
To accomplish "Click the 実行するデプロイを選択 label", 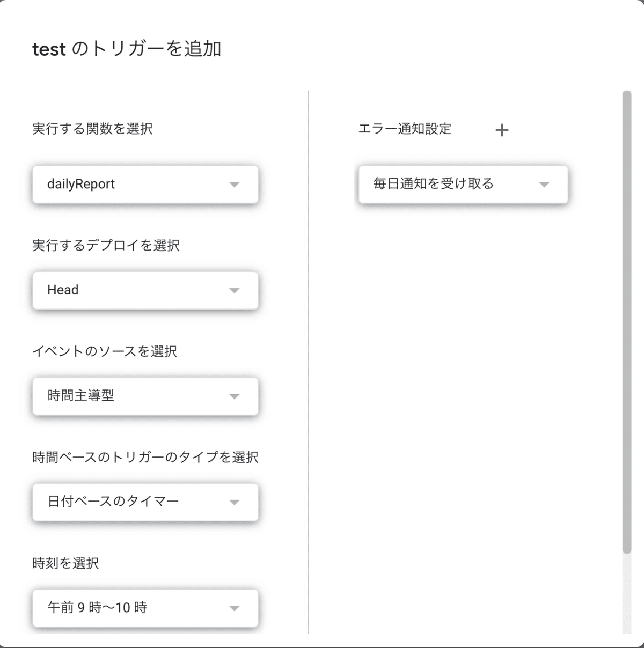I will point(106,246).
